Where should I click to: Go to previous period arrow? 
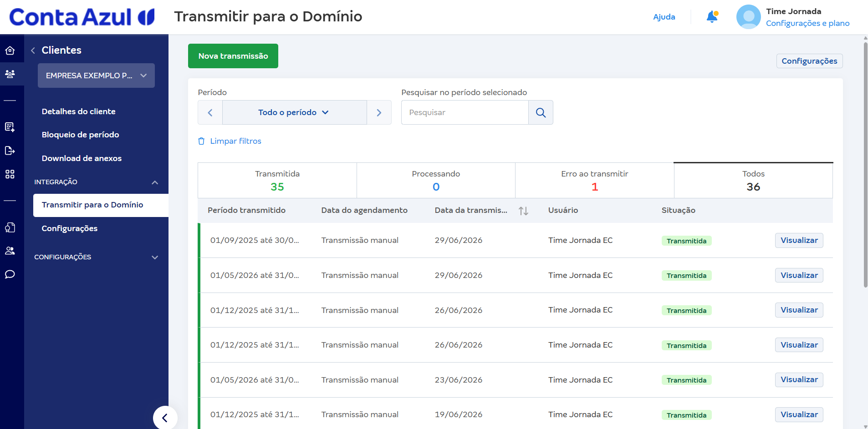(210, 112)
